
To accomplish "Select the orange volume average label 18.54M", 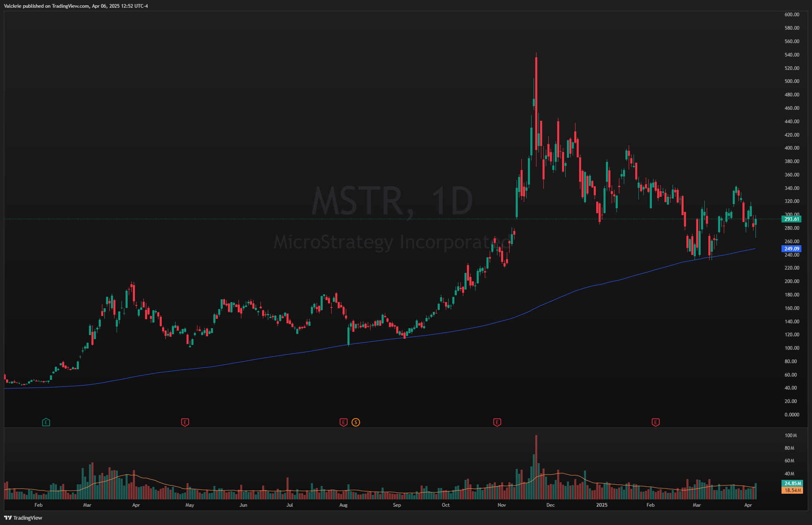I will [x=792, y=490].
